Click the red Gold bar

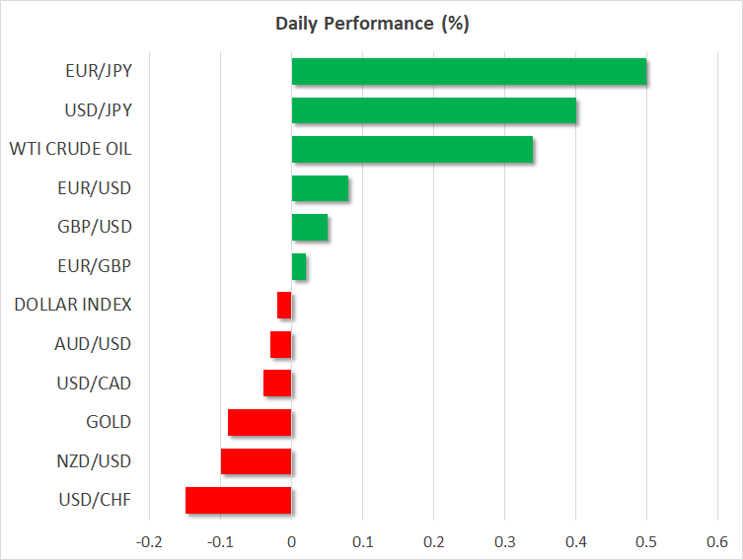260,422
